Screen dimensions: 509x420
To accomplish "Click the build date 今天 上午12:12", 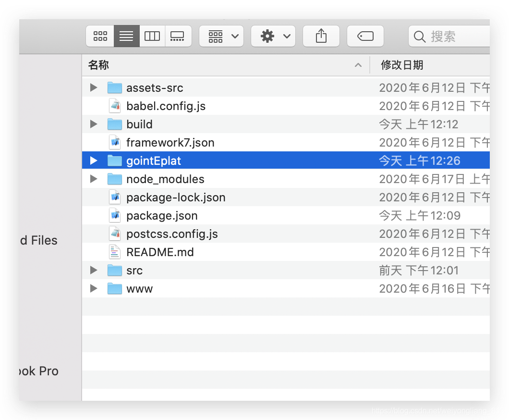I will coord(419,124).
